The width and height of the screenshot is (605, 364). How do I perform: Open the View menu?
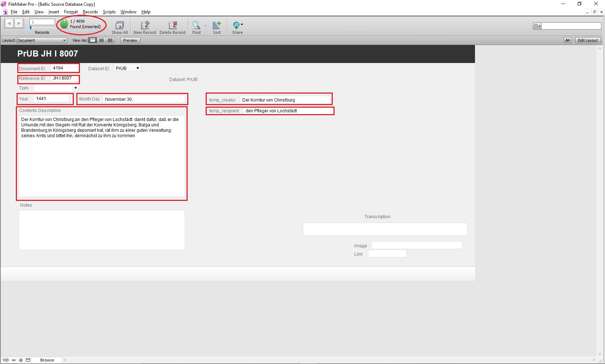pos(39,12)
